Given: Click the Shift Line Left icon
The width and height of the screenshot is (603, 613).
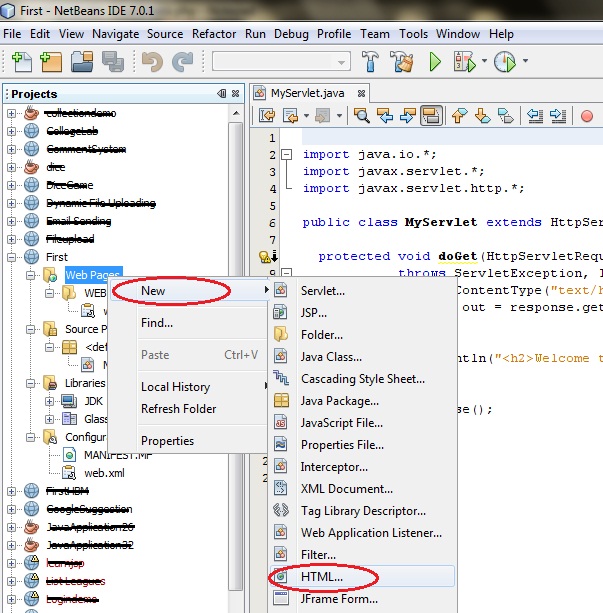Looking at the screenshot, I should click(x=535, y=116).
